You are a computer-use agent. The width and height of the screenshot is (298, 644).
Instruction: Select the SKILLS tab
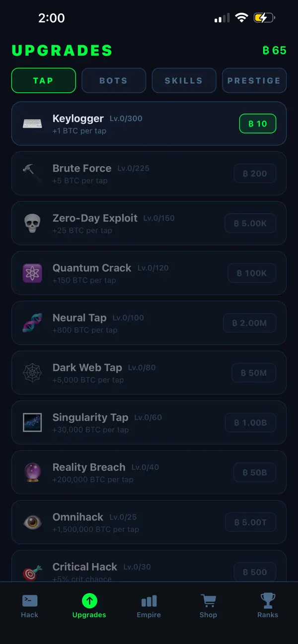click(x=184, y=80)
